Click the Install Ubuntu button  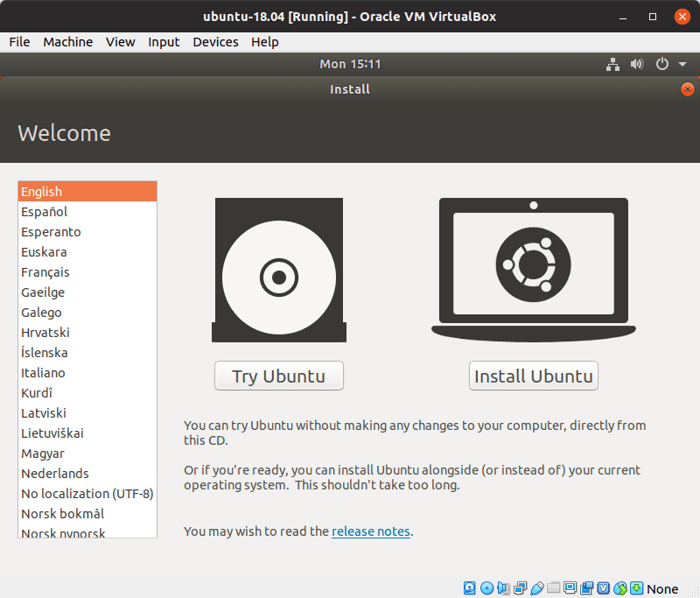[x=534, y=376]
